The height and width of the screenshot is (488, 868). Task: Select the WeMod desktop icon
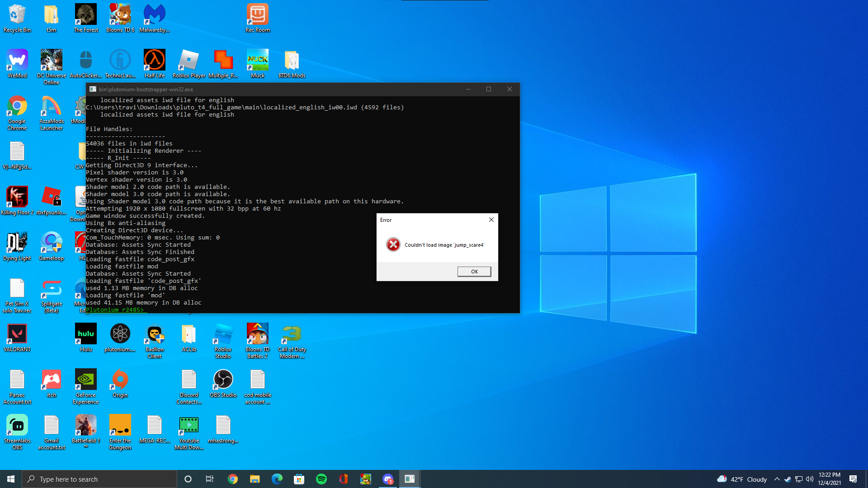click(17, 64)
